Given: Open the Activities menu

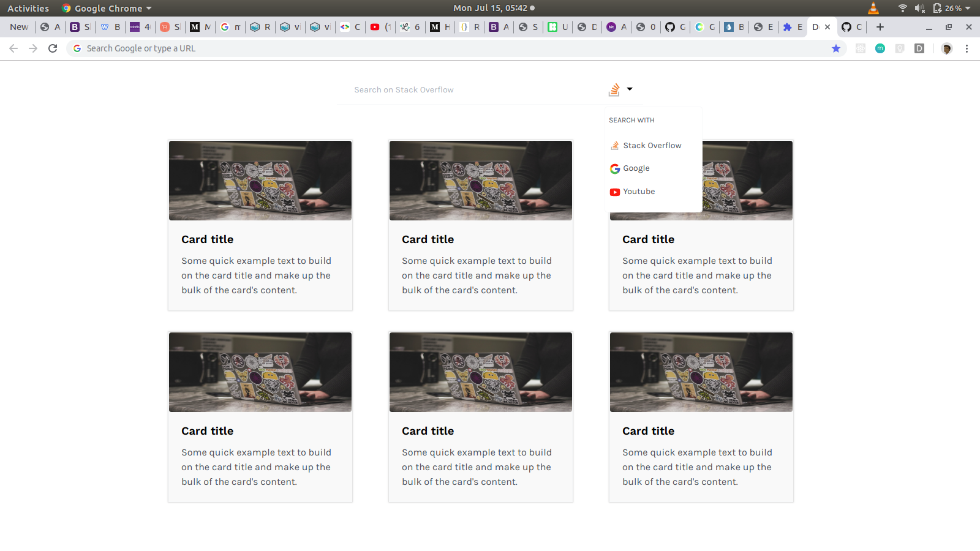Looking at the screenshot, I should [28, 8].
